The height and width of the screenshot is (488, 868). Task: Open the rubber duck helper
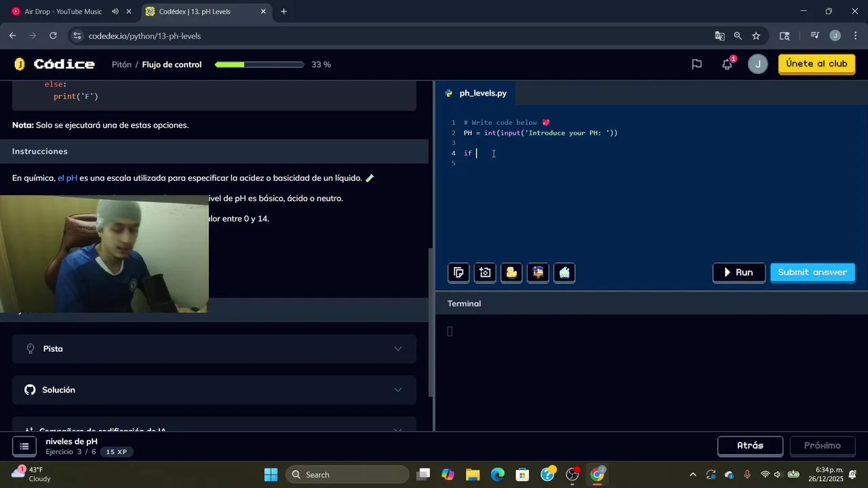[x=512, y=272]
